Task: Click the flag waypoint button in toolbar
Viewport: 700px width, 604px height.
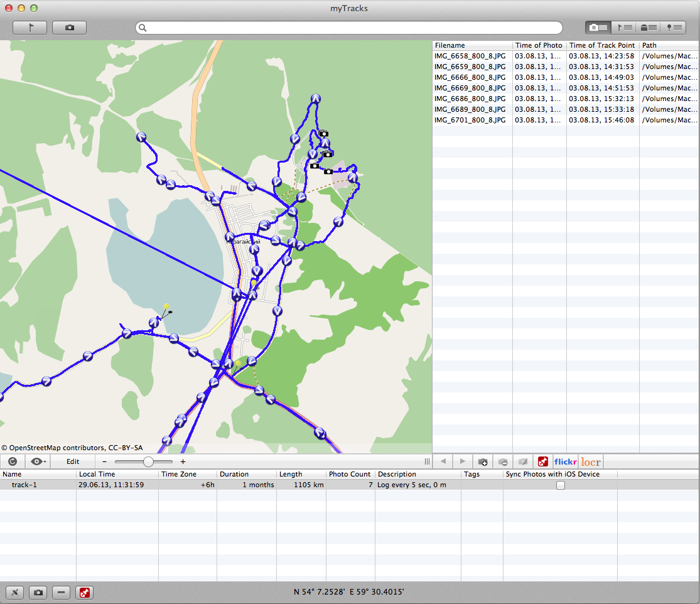Action: coord(30,28)
